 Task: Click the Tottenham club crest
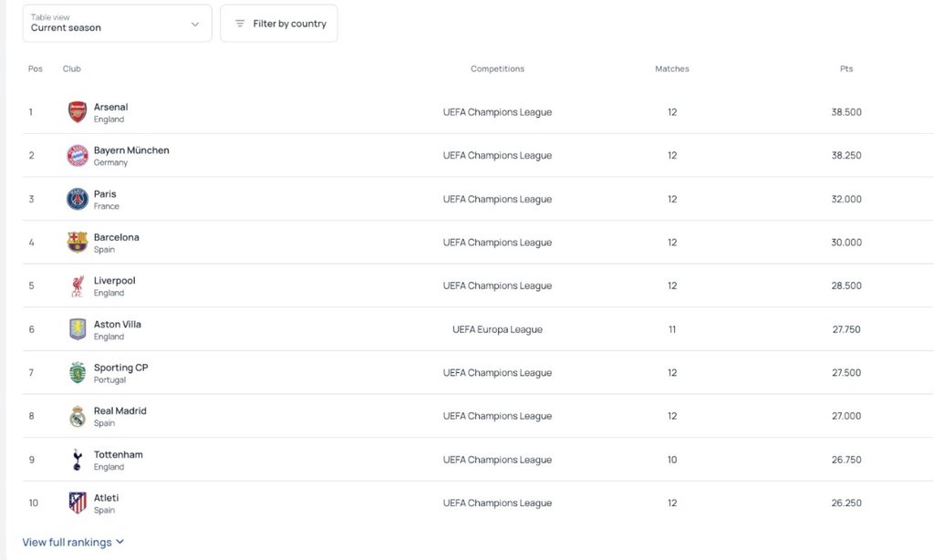(x=78, y=460)
